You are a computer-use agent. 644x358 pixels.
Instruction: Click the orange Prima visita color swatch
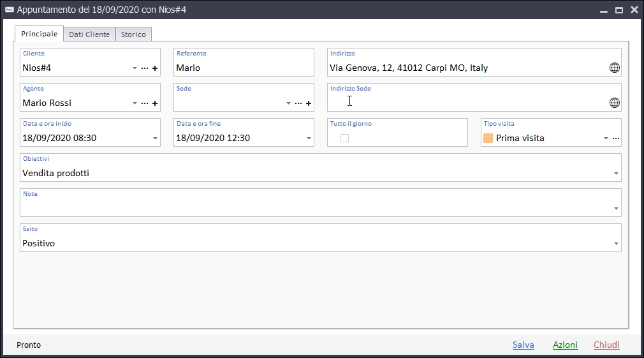coord(488,138)
